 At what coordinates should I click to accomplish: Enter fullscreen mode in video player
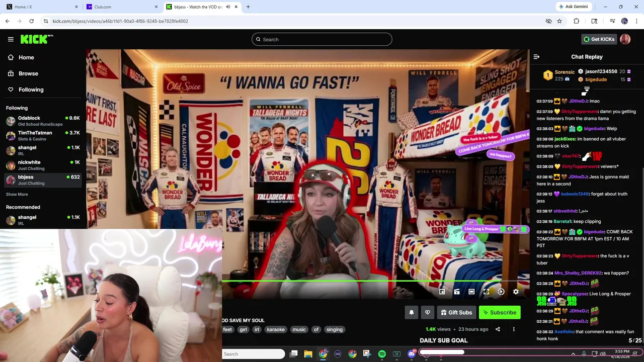(486, 292)
